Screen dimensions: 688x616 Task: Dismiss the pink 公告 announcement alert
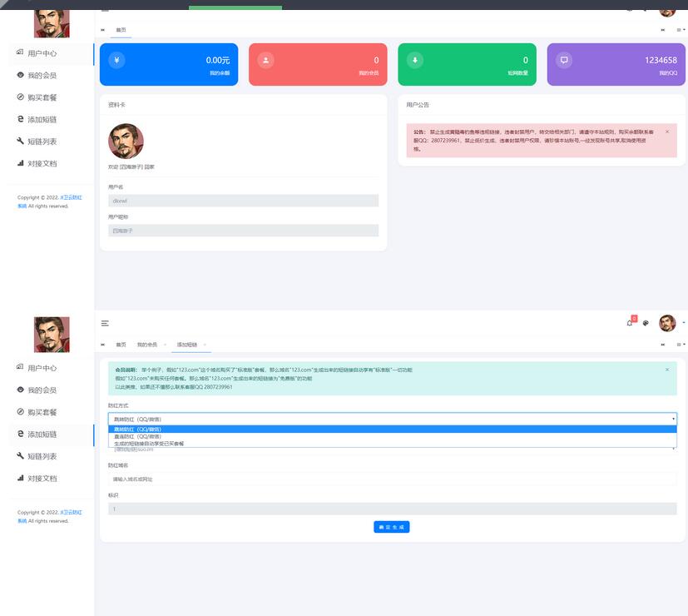pos(666,132)
